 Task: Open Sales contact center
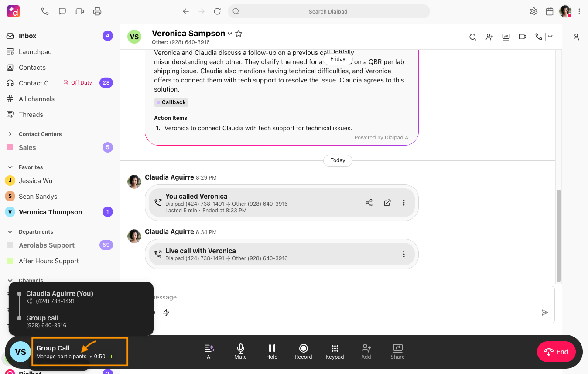pyautogui.click(x=60, y=147)
